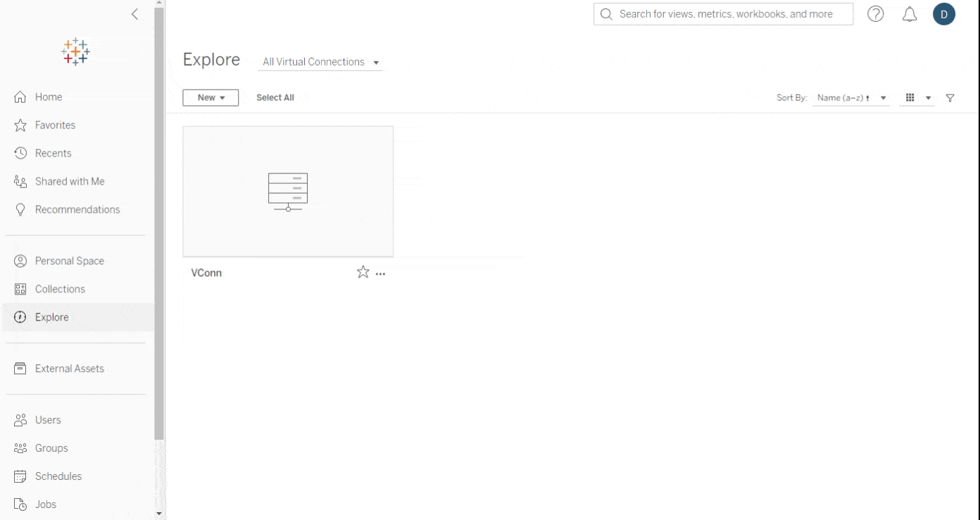The image size is (980, 520).
Task: Click the Jobs icon
Action: click(20, 504)
